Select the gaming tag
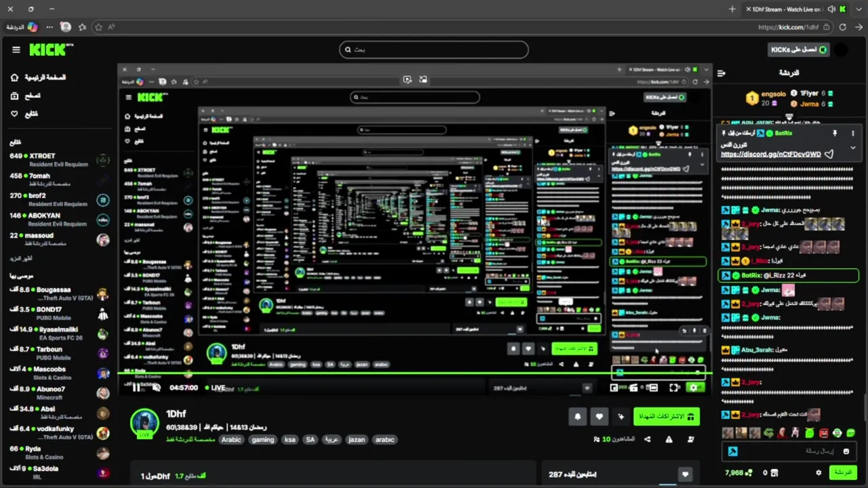This screenshot has height=488, width=868. pos(262,439)
